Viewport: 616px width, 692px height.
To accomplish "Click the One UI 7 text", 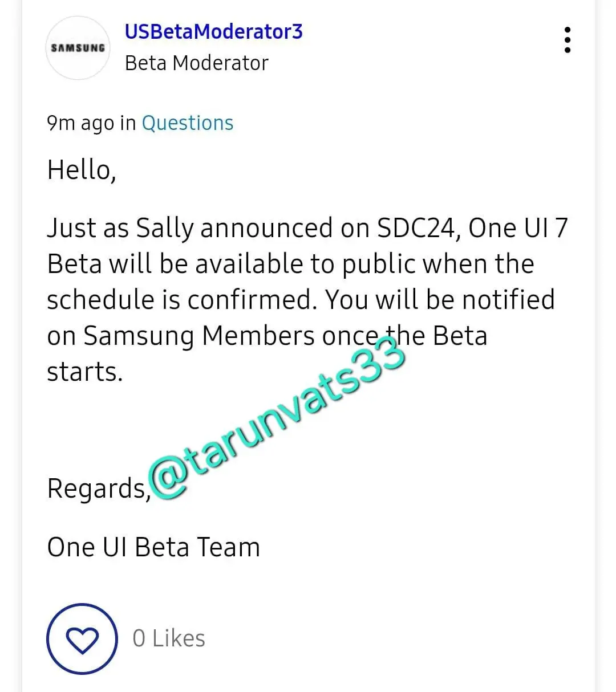I will pyautogui.click(x=518, y=228).
